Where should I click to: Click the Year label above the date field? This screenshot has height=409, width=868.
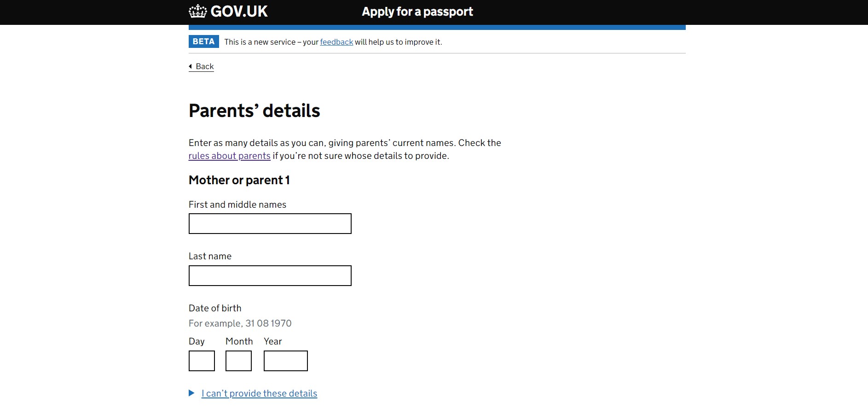tap(272, 341)
